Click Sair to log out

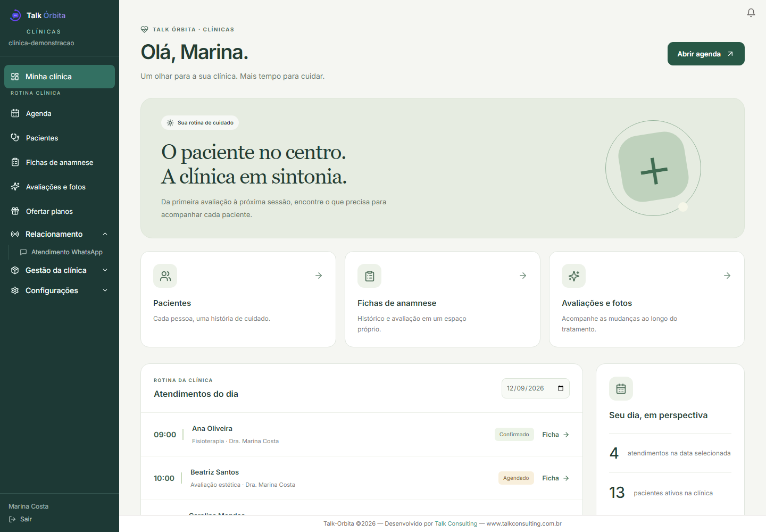click(x=20, y=519)
